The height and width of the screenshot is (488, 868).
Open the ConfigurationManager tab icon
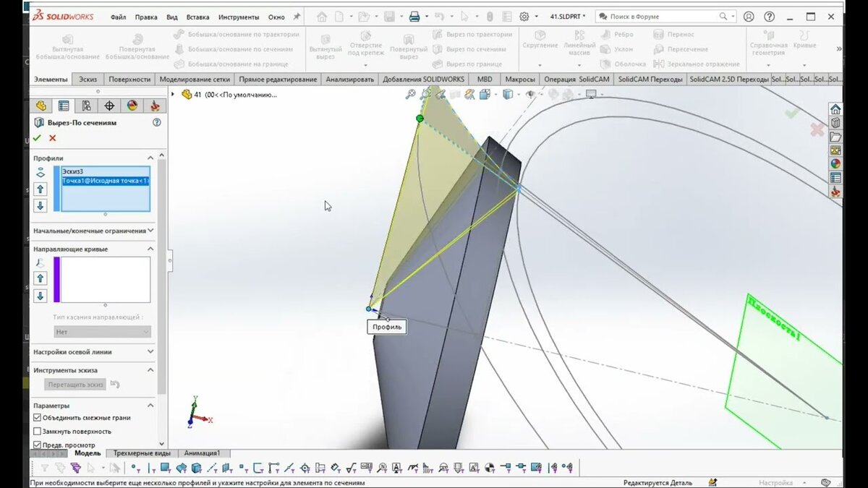pyautogui.click(x=87, y=106)
